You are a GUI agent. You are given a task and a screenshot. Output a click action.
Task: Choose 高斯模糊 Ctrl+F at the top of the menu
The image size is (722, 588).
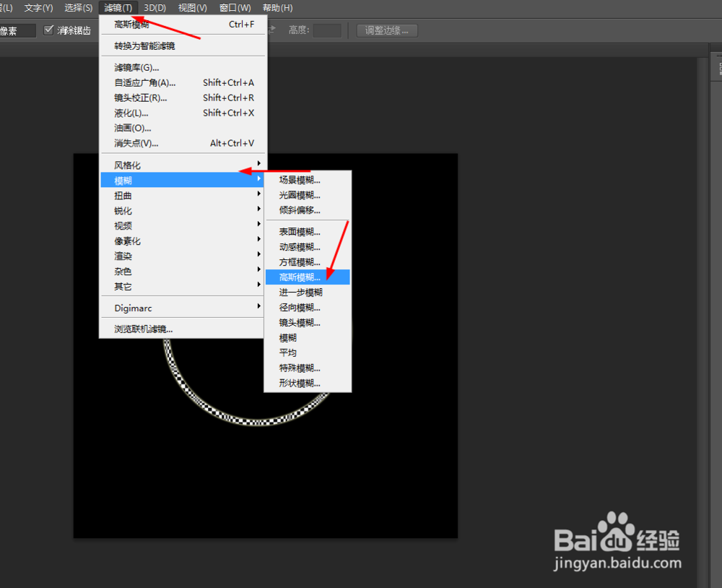pyautogui.click(x=183, y=25)
